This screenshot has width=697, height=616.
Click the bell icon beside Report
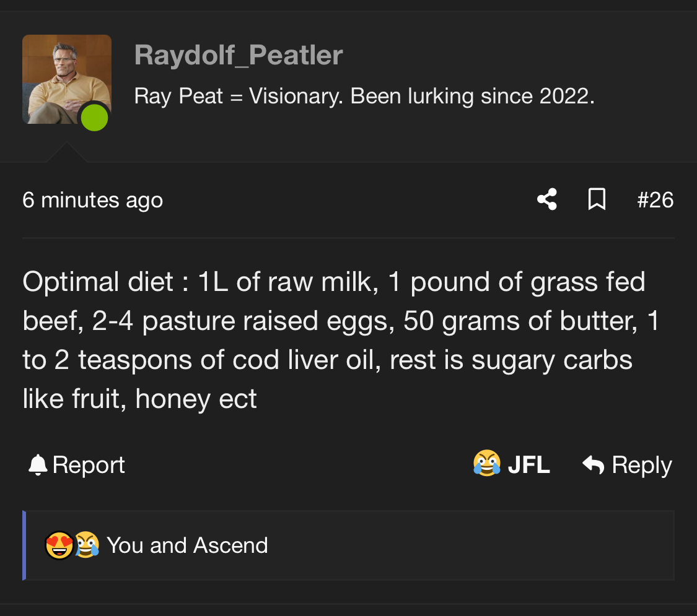pos(38,465)
